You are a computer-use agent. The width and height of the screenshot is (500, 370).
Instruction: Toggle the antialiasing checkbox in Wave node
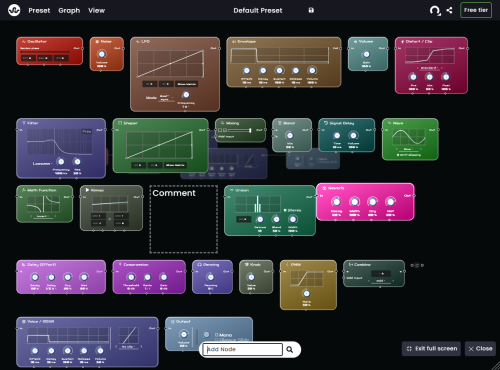[x=398, y=155]
